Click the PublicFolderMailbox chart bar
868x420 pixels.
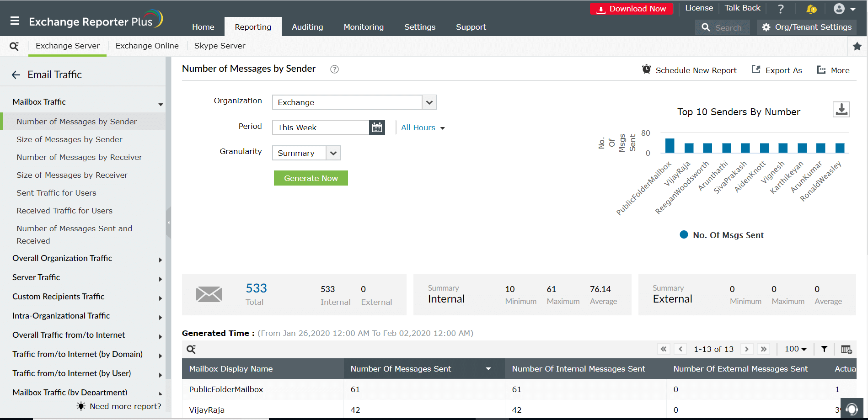pos(670,146)
